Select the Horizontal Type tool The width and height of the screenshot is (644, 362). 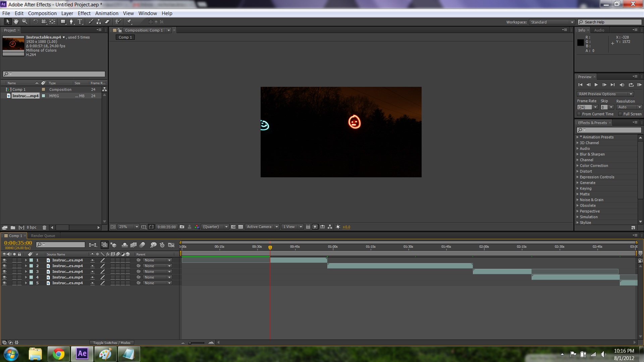click(80, 21)
